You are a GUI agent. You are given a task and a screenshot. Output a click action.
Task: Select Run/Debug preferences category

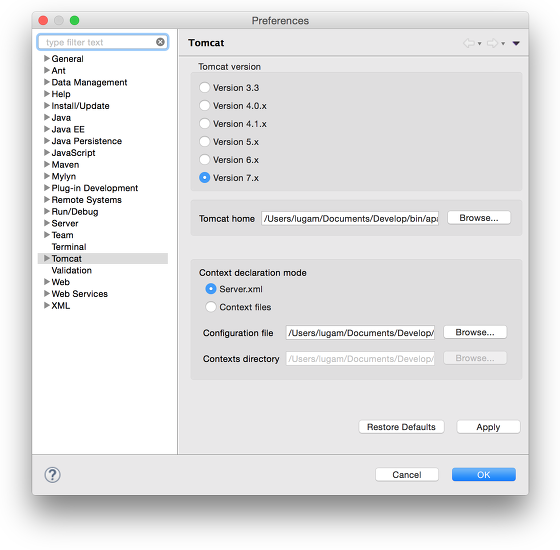(75, 211)
